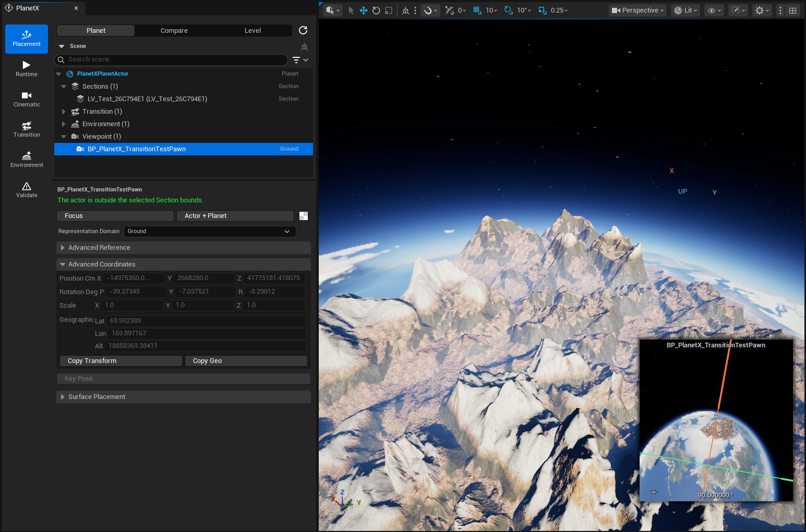Click the Focus button
The height and width of the screenshot is (532, 806).
coord(115,216)
